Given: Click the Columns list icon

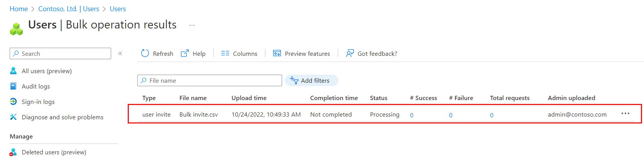Looking at the screenshot, I should point(225,53).
